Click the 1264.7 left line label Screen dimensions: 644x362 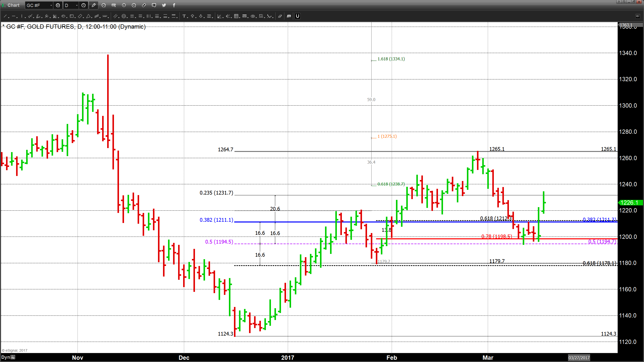pyautogui.click(x=226, y=150)
